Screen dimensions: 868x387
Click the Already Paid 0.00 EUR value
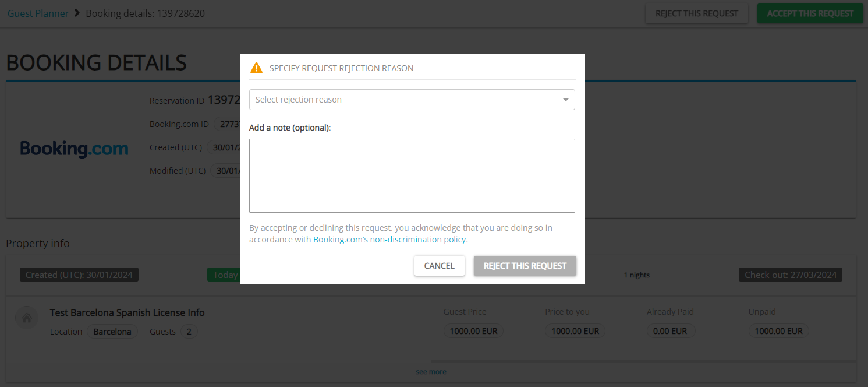coord(671,331)
